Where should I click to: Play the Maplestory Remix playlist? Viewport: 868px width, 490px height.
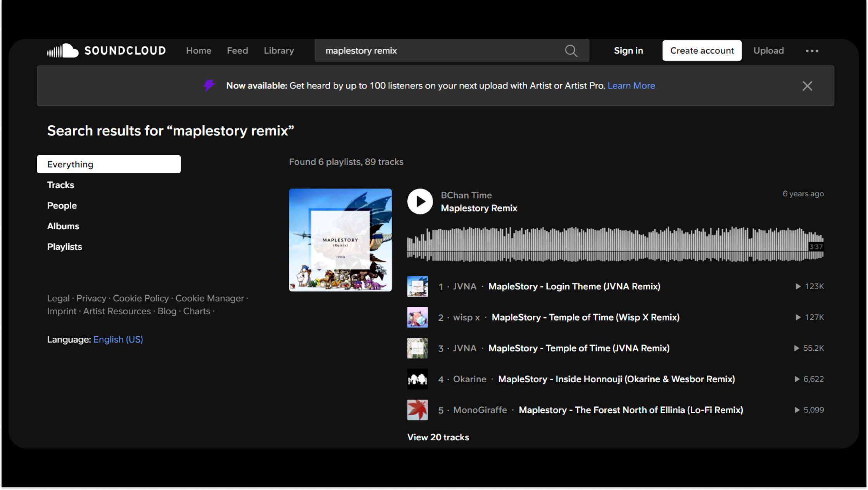(420, 201)
